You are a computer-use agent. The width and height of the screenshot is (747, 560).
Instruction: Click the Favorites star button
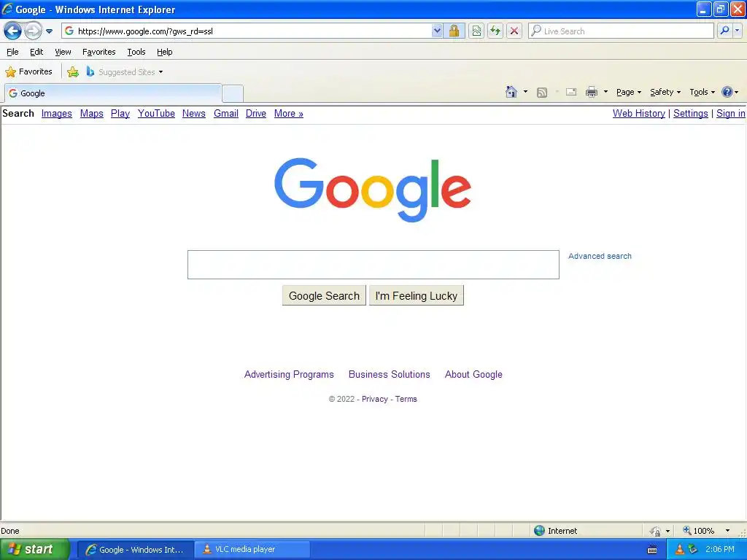(28, 72)
